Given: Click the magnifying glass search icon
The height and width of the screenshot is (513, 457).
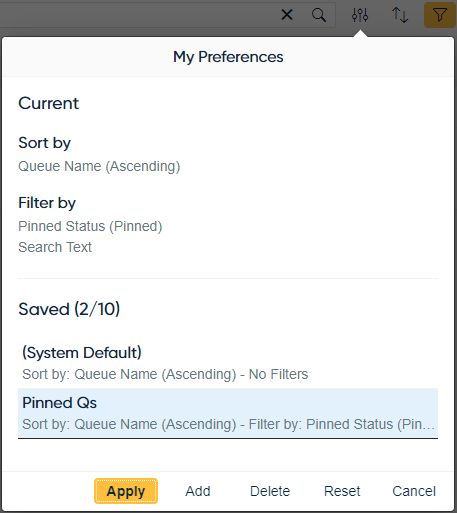Looking at the screenshot, I should point(319,15).
